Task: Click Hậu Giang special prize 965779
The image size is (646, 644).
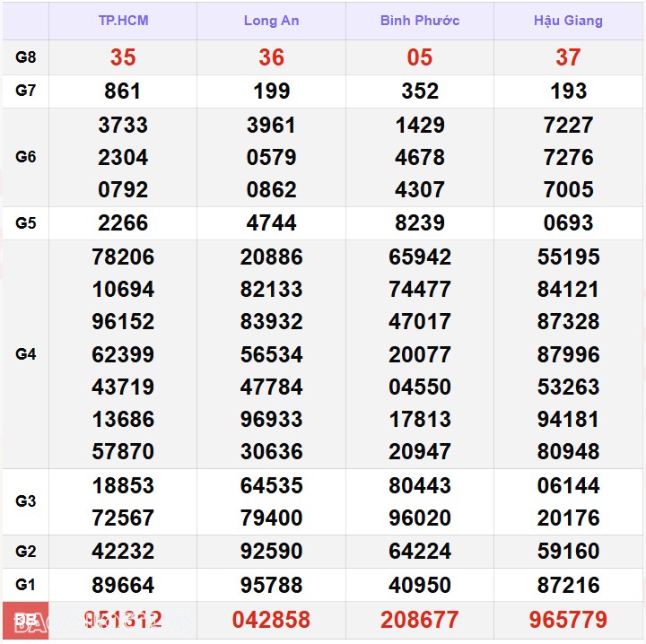Action: (568, 620)
